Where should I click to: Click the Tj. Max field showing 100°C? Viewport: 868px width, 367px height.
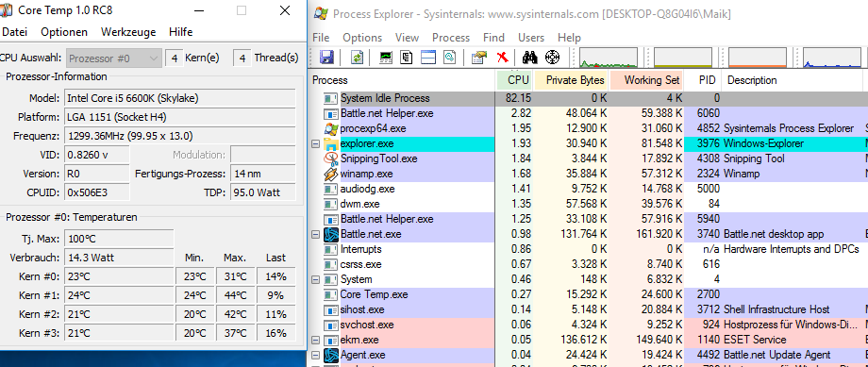tap(119, 239)
